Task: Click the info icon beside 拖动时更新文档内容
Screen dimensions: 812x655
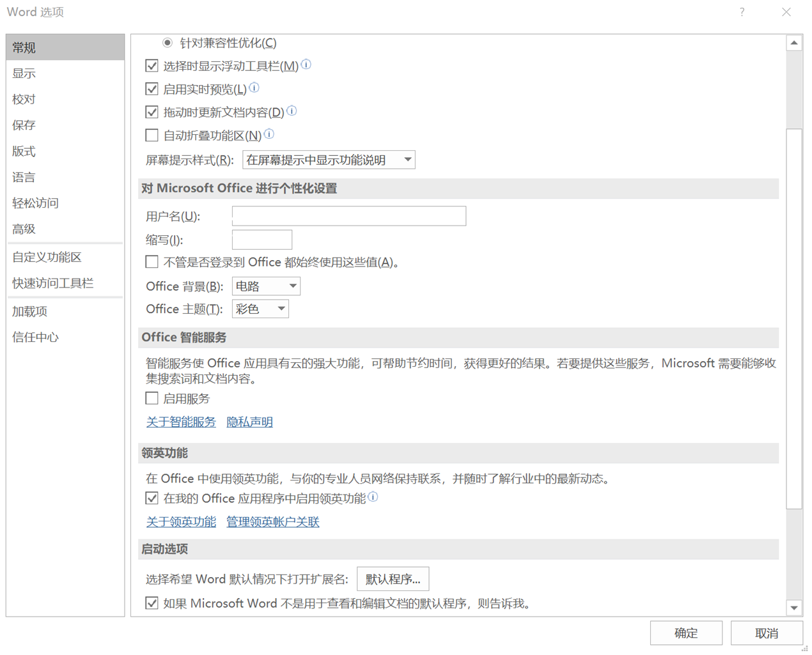Action: click(292, 111)
